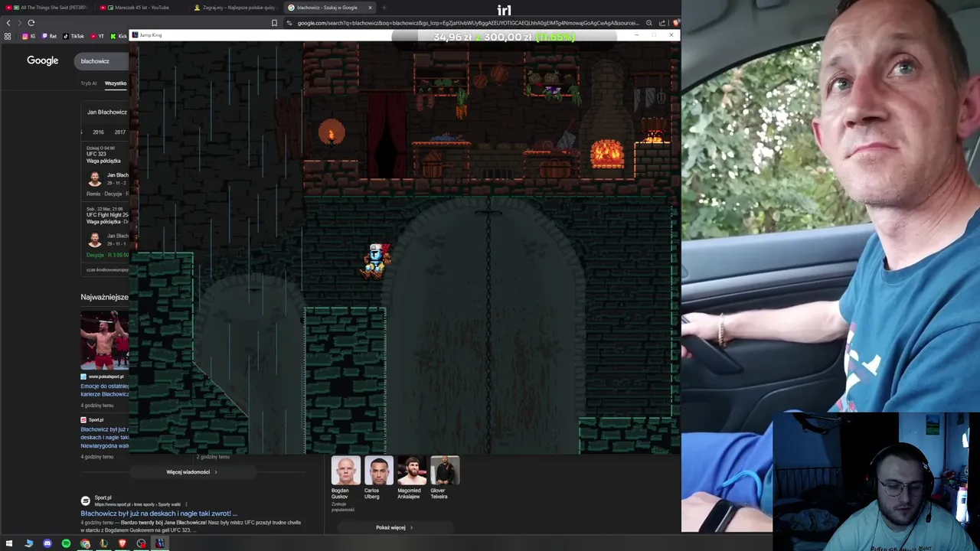Open League of Legends from the taskbar
The height and width of the screenshot is (551, 980).
click(103, 543)
